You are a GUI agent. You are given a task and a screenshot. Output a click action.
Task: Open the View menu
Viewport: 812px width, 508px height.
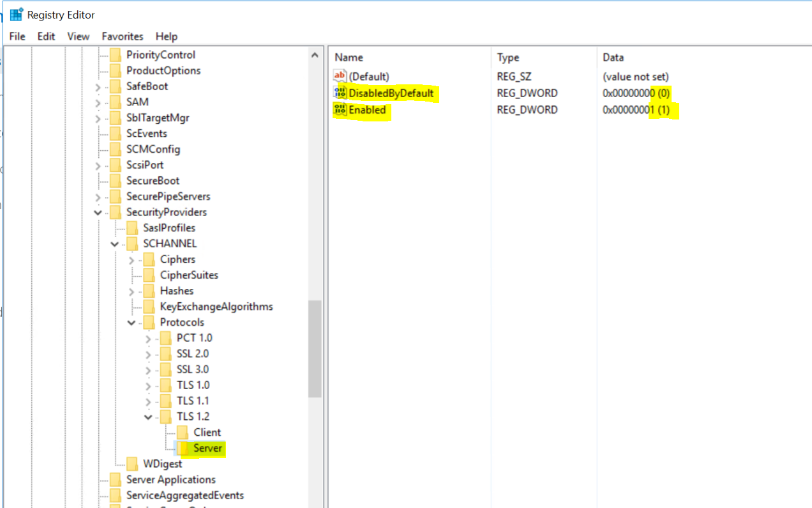tap(79, 36)
